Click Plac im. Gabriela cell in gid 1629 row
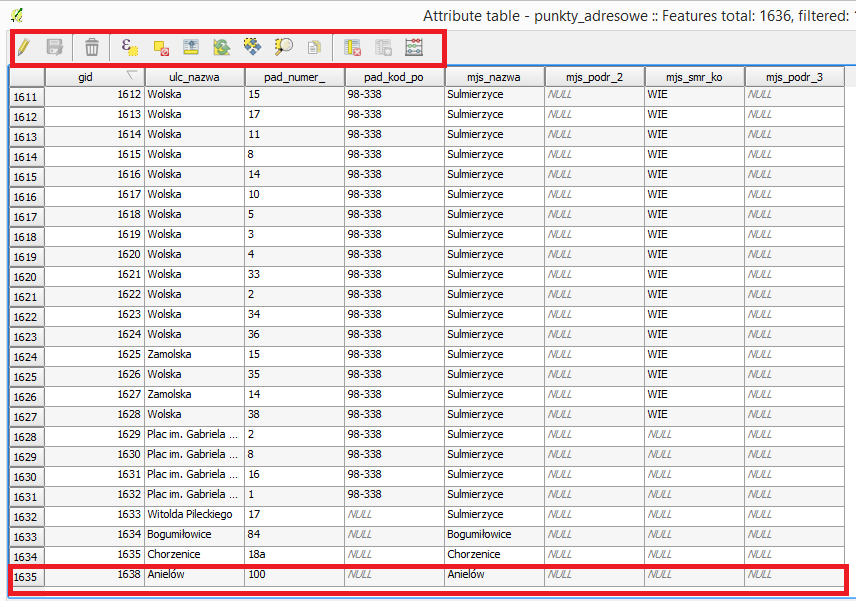The height and width of the screenshot is (601, 856). coord(194,435)
